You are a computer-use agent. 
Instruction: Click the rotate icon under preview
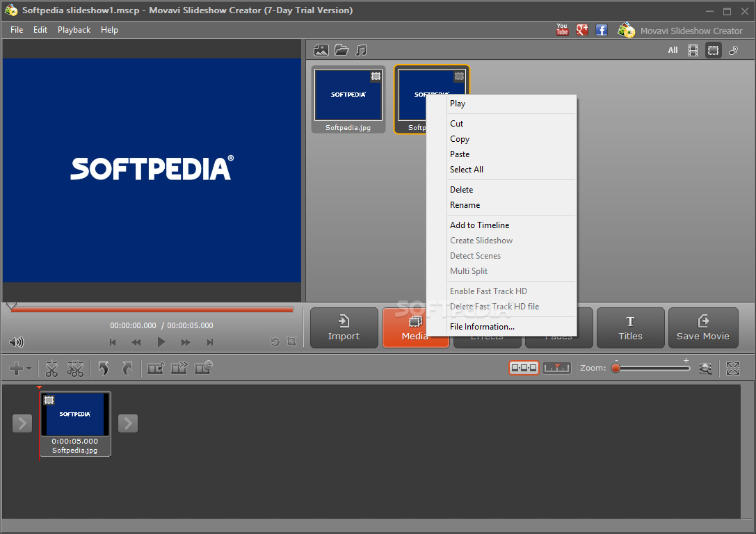[x=275, y=341]
